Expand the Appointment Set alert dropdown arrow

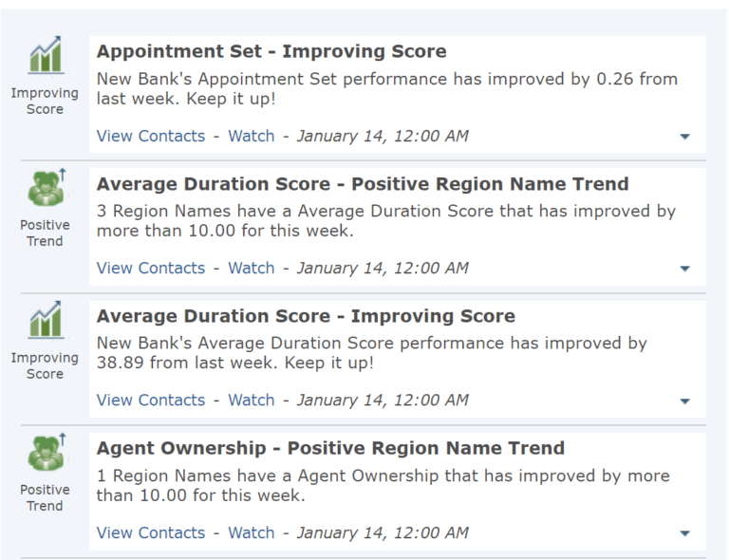click(684, 137)
